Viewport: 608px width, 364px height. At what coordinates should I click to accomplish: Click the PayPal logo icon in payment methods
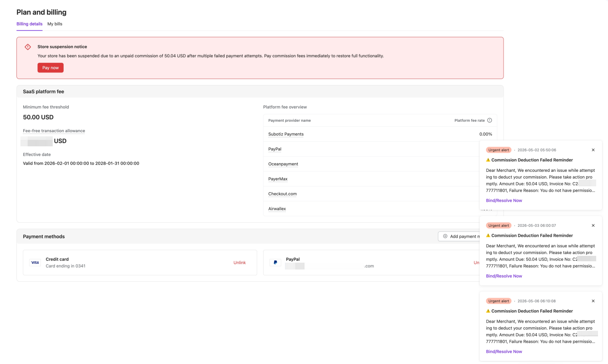pos(275,263)
